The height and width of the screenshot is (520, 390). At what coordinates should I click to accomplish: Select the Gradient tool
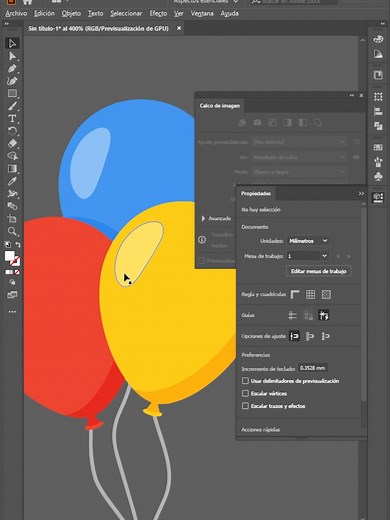tap(12, 169)
